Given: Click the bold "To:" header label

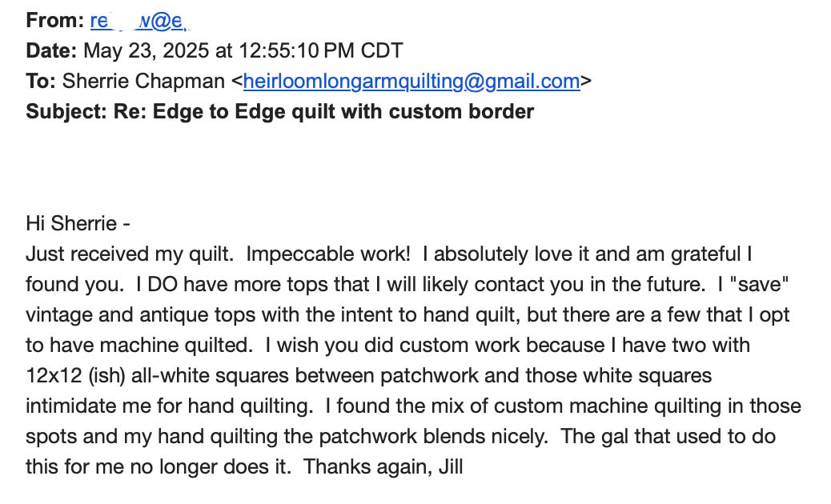Looking at the screenshot, I should pos(41,81).
